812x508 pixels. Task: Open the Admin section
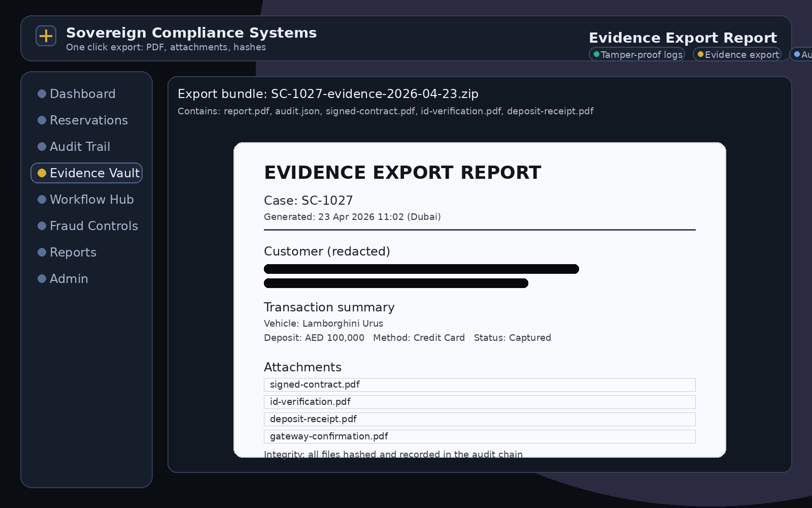(69, 278)
